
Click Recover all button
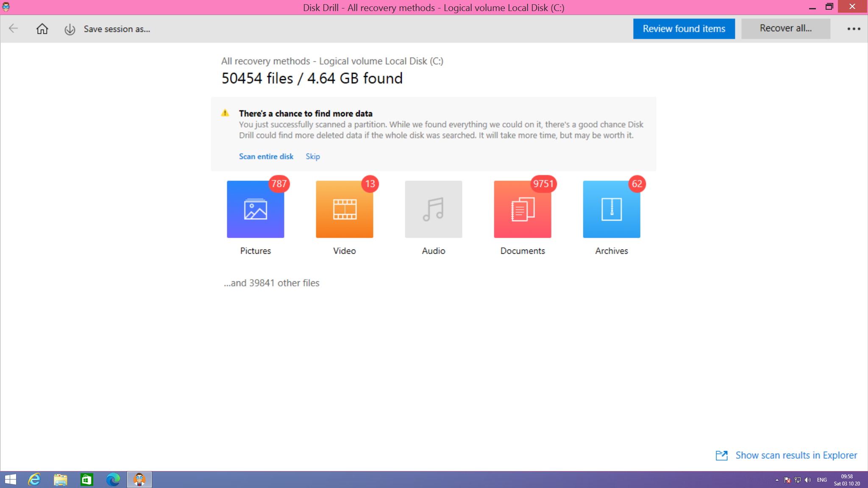coord(786,28)
